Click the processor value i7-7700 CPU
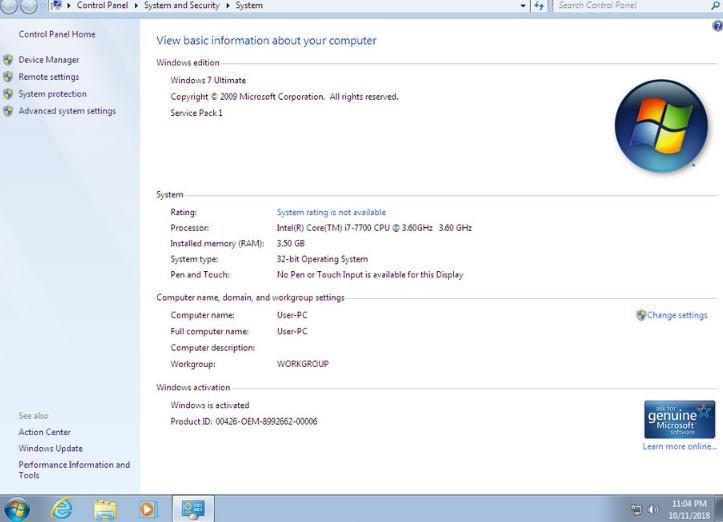The image size is (723, 522). [374, 228]
